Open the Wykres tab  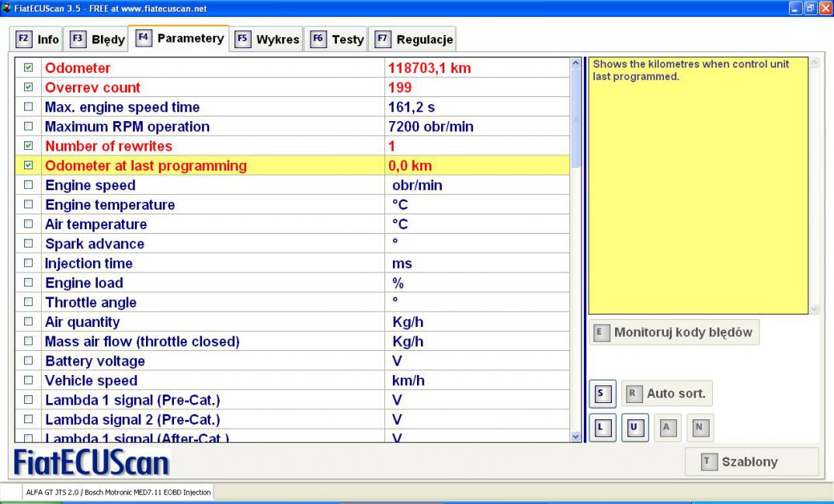[x=268, y=39]
